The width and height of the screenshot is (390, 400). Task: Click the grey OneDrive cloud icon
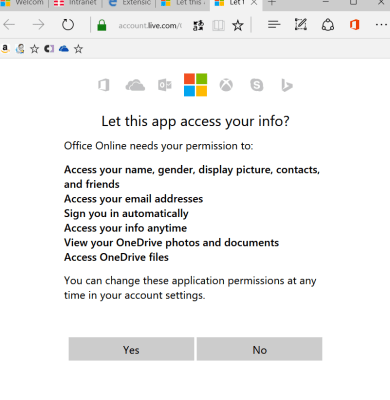point(135,85)
